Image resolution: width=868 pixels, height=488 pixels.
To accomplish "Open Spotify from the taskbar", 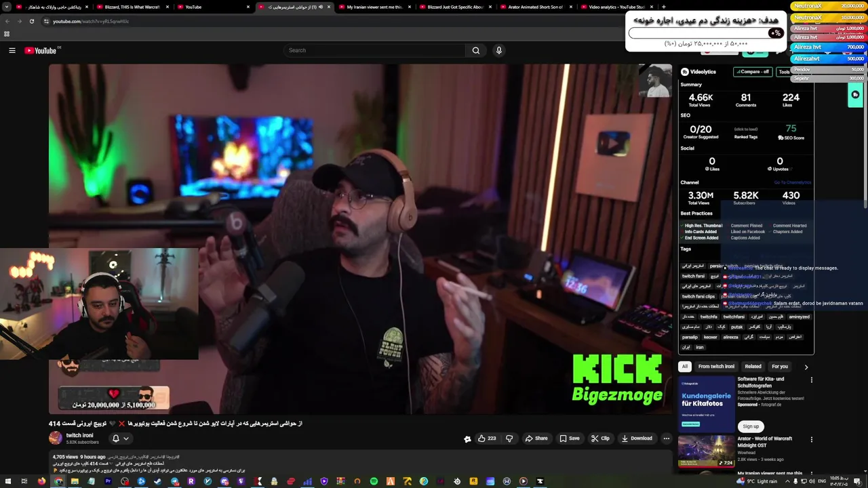I will (374, 481).
